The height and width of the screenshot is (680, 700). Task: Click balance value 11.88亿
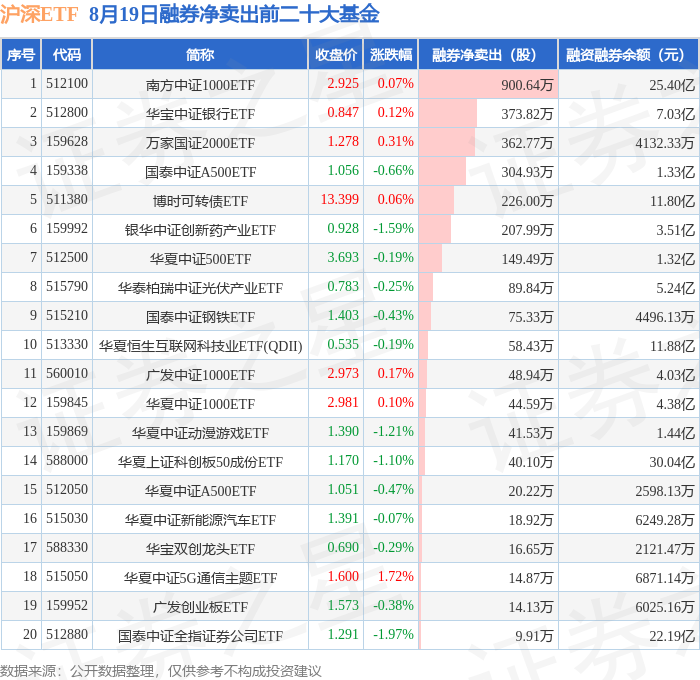point(672,346)
